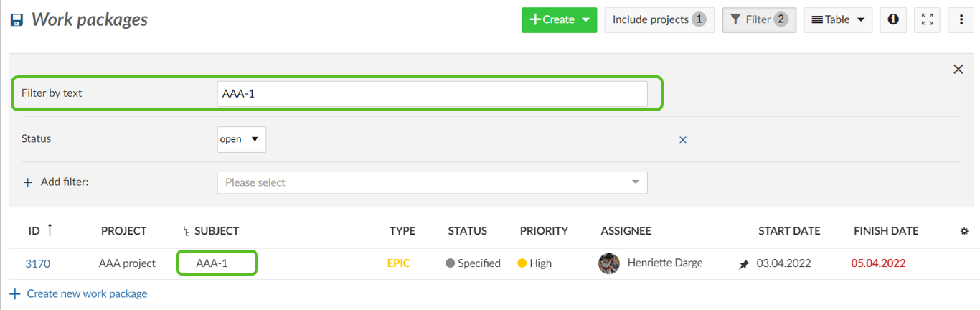
Task: Toggle the Filter button
Action: 759,19
